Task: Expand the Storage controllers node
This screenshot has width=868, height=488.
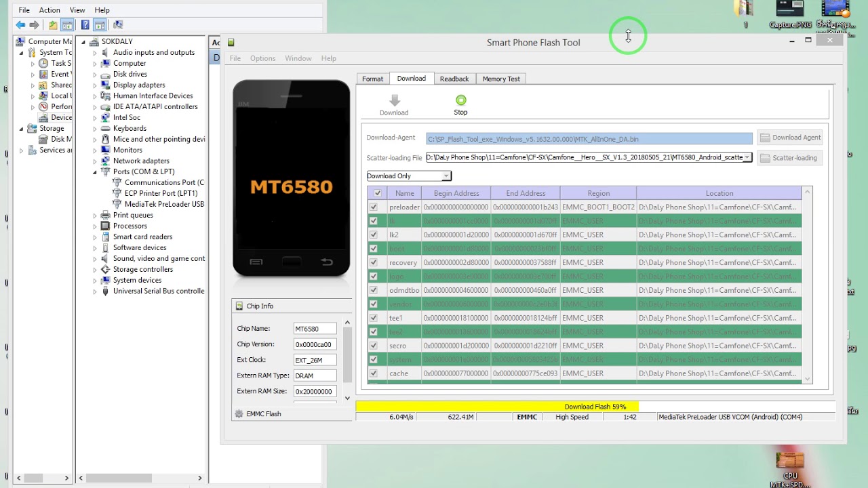Action: click(x=95, y=269)
